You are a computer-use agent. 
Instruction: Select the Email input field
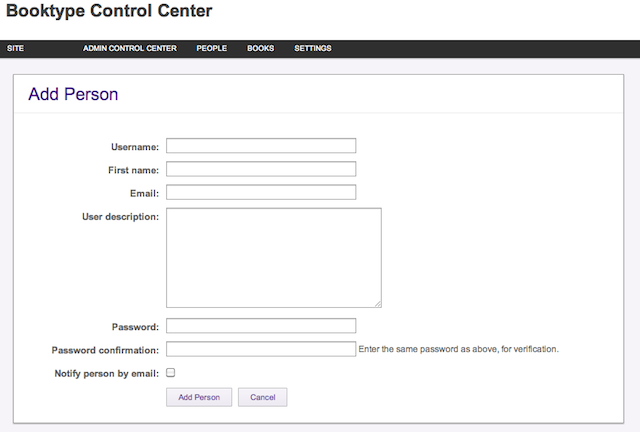(x=261, y=192)
